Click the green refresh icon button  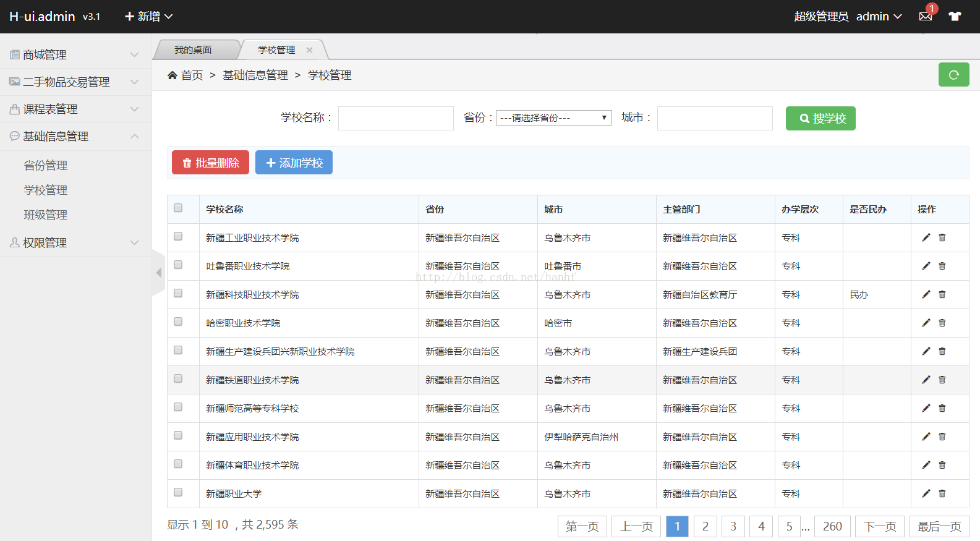953,75
